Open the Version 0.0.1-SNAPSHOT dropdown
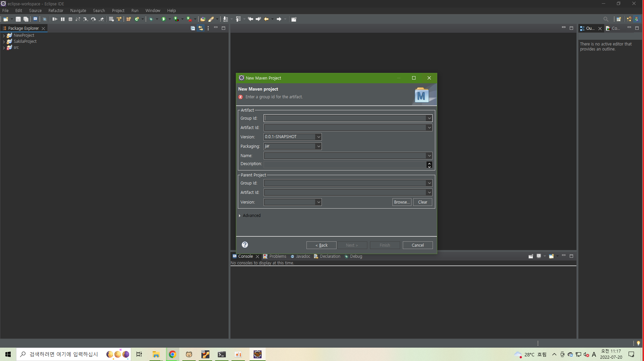Image resolution: width=644 pixels, height=361 pixels. (318, 137)
